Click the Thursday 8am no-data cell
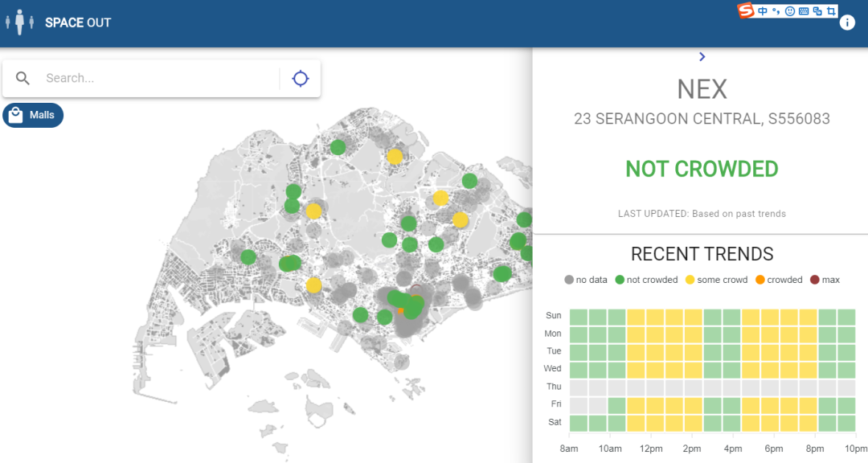The image size is (868, 463). click(x=579, y=387)
